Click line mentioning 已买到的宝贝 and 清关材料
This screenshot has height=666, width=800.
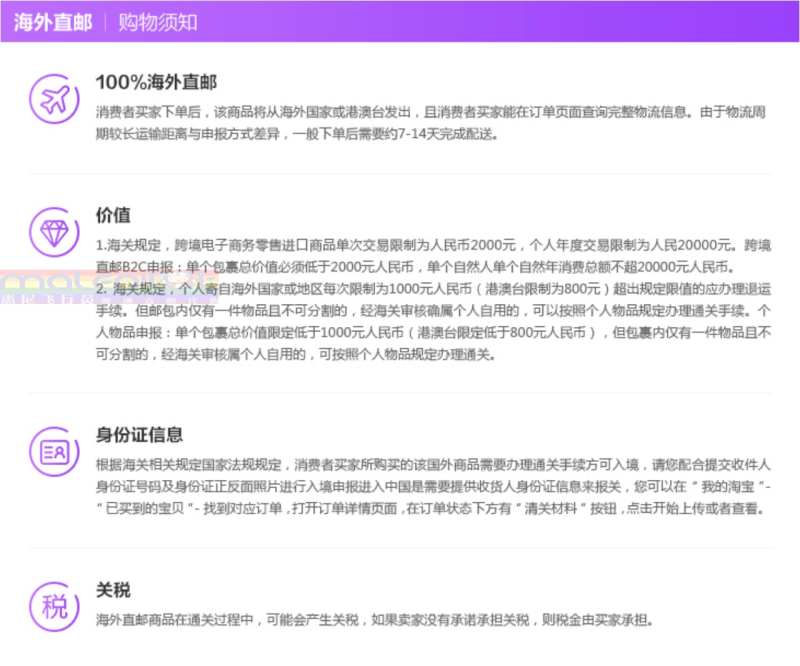click(x=431, y=509)
